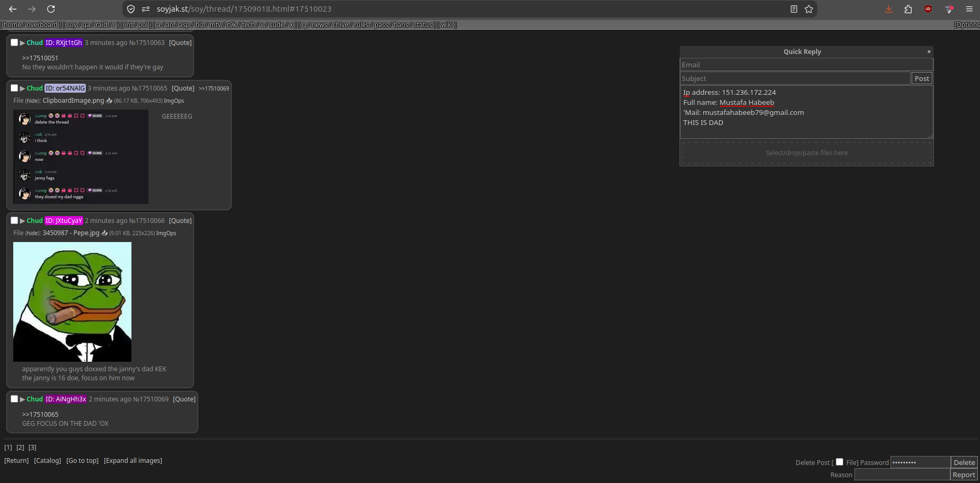Follow the >>17510065 reply link in the last post
Viewport: 980px width, 483px height.
coord(40,415)
